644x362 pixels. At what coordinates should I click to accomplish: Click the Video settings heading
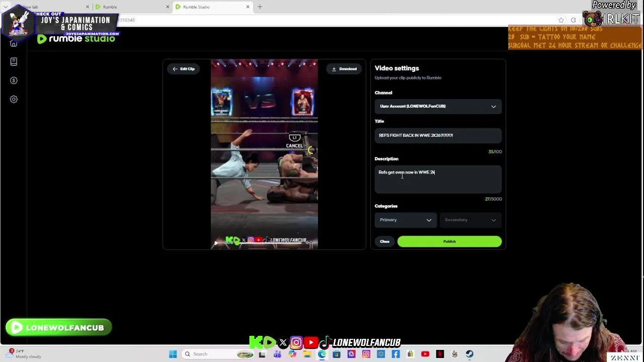tap(396, 68)
